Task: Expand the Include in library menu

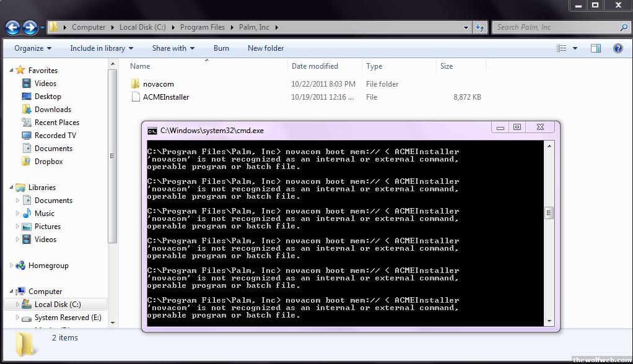Action: [102, 48]
